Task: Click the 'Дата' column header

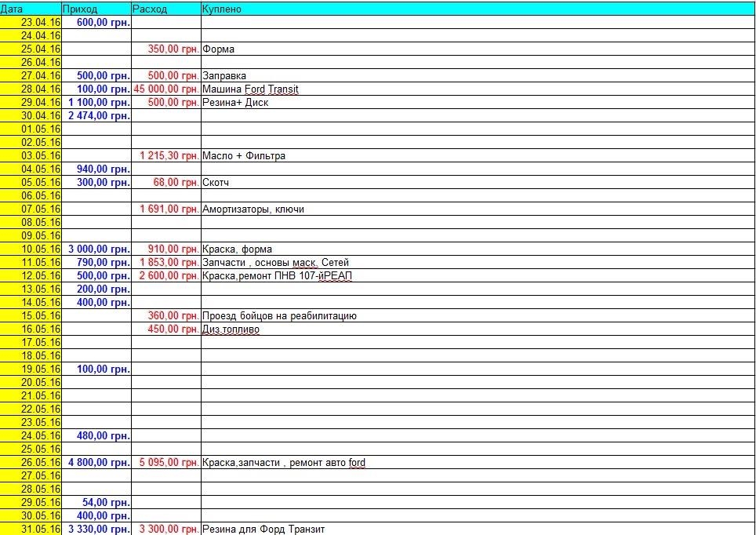Action: 31,9
